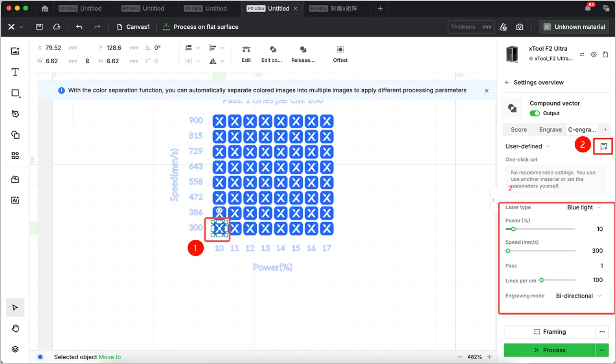Image resolution: width=616 pixels, height=364 pixels.
Task: Click the Power (%) slider handle
Action: click(x=513, y=229)
